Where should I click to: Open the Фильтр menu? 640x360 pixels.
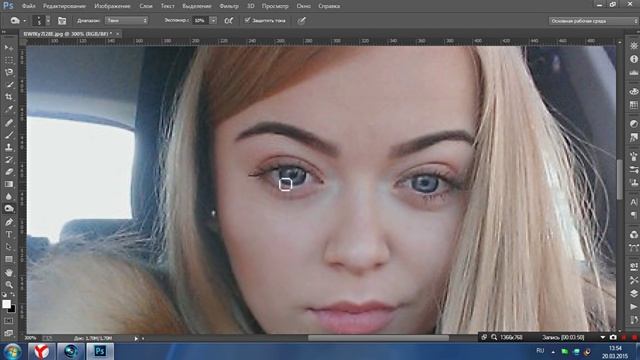point(229,6)
